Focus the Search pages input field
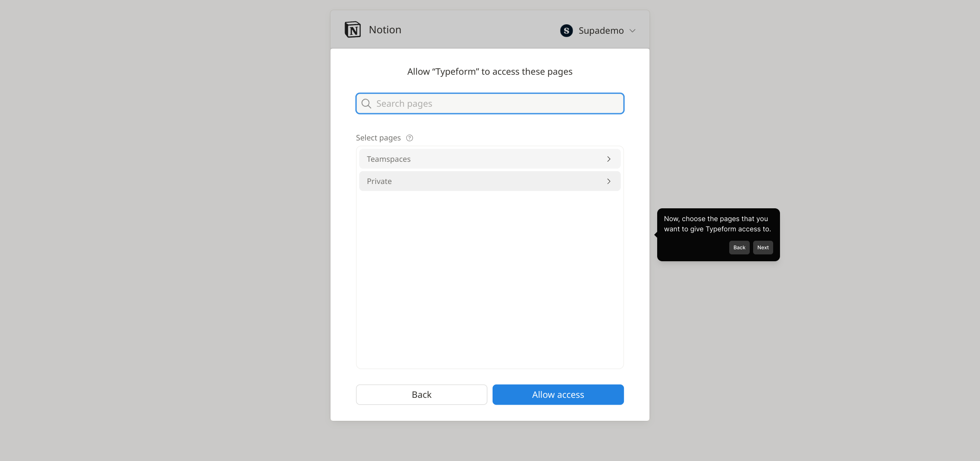The width and height of the screenshot is (980, 461). point(495,104)
